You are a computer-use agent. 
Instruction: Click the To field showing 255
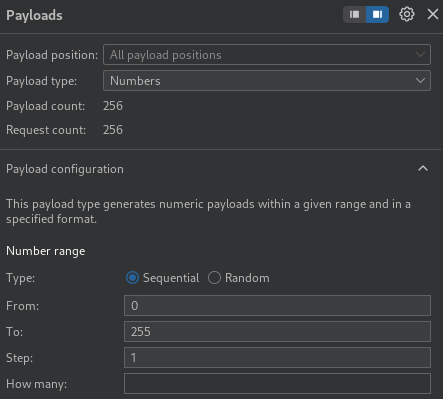[x=277, y=332]
